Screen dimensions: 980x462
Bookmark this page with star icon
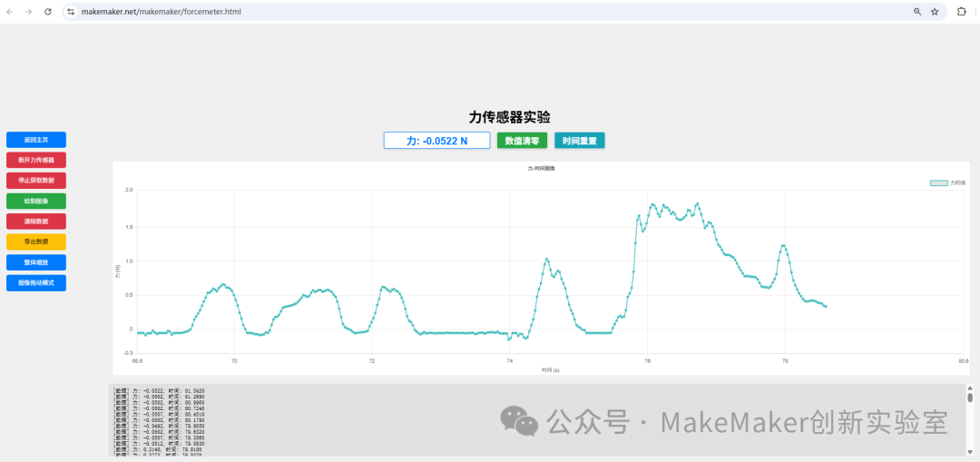point(935,12)
